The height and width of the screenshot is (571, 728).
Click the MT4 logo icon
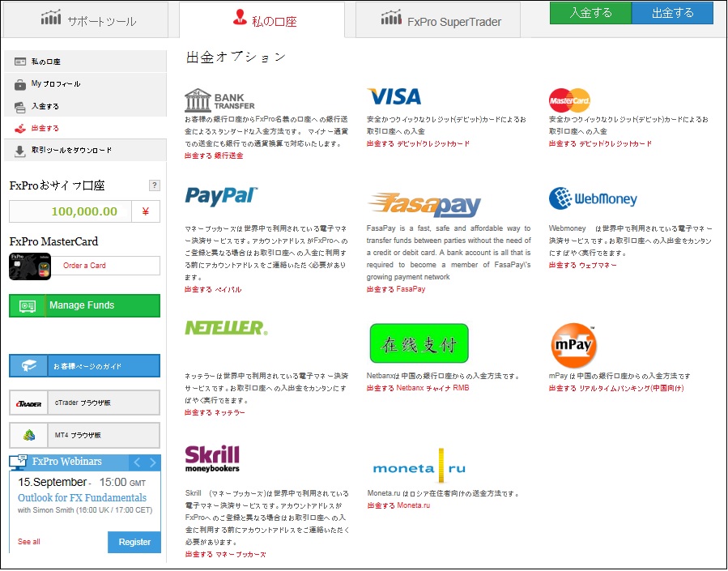click(29, 436)
